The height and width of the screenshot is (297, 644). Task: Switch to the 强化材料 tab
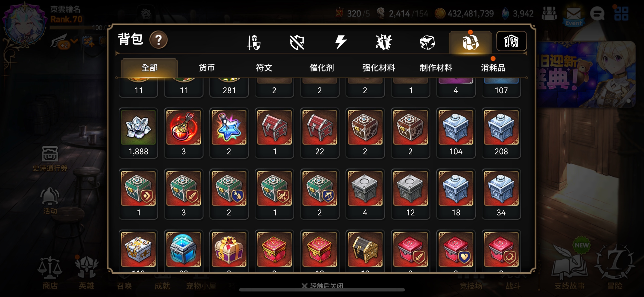pyautogui.click(x=378, y=68)
